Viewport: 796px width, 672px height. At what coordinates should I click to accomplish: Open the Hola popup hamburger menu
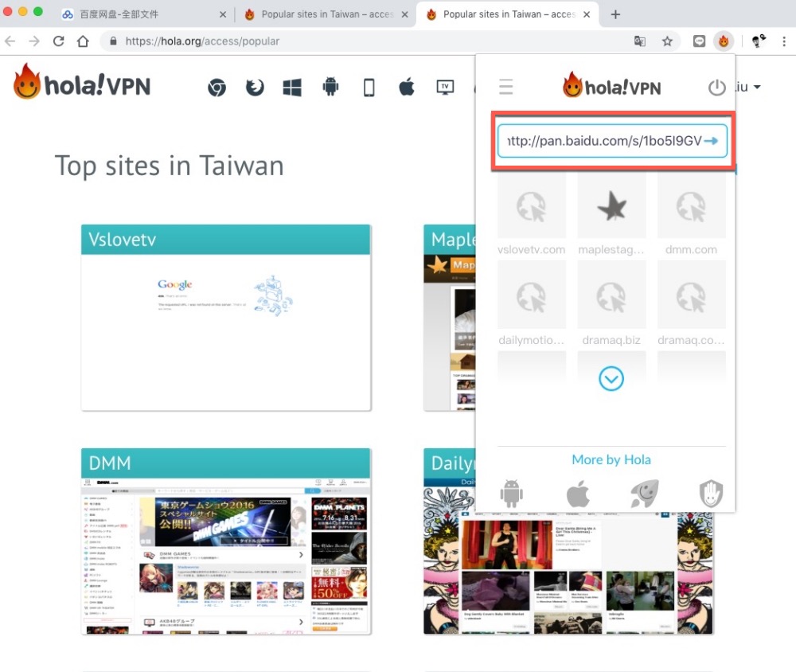505,87
